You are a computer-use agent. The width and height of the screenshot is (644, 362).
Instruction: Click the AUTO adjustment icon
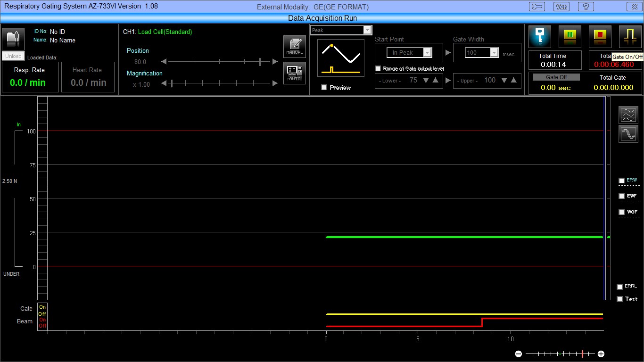[x=295, y=73]
